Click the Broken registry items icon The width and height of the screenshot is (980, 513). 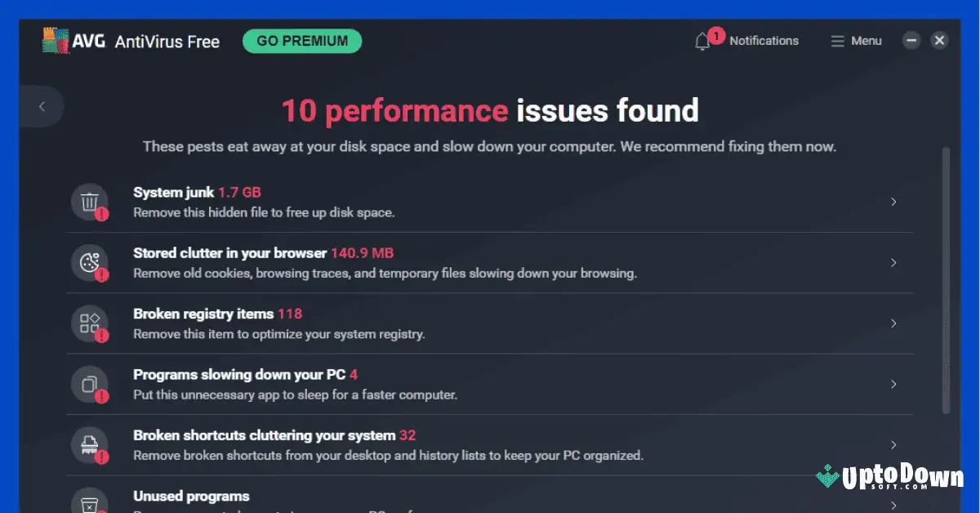(91, 323)
